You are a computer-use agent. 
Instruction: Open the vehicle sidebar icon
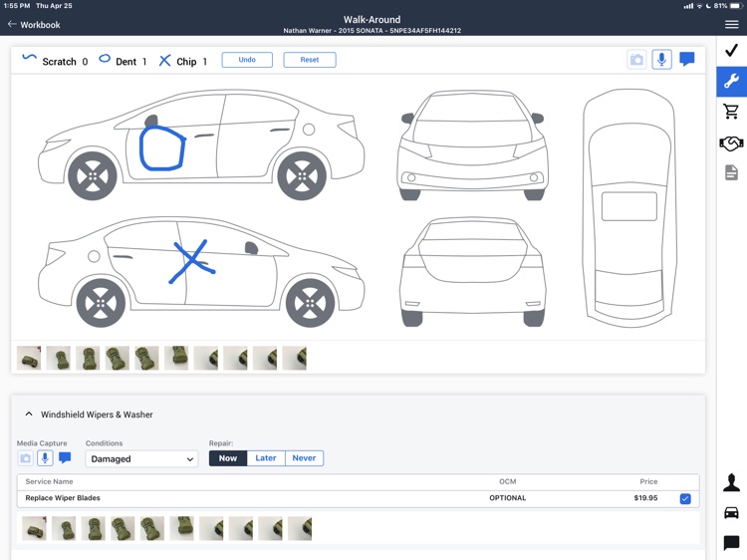tap(731, 512)
